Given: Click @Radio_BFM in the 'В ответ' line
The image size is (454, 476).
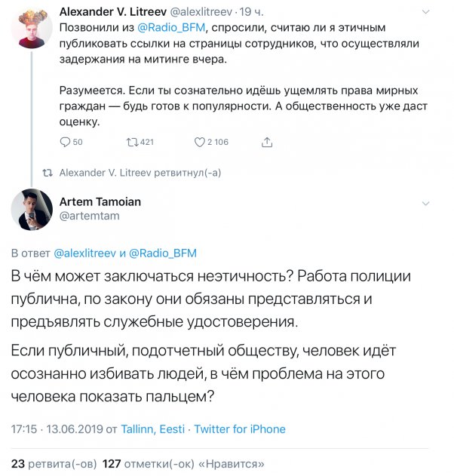Looking at the screenshot, I should [x=163, y=253].
